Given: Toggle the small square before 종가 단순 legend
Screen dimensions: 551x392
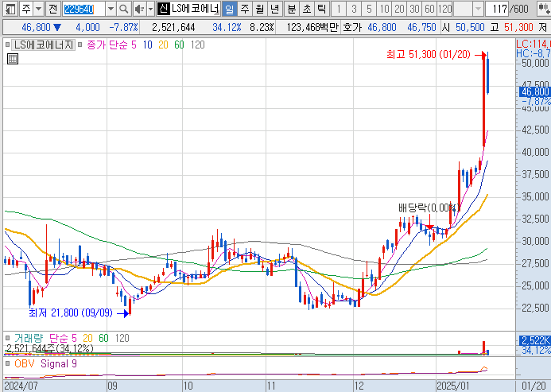Looking at the screenshot, I should point(80,45).
